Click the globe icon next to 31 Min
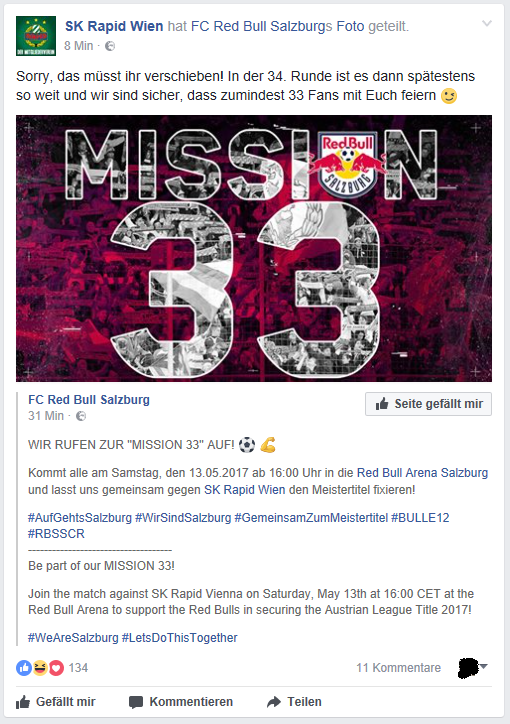This screenshot has width=510, height=724. coord(81,416)
